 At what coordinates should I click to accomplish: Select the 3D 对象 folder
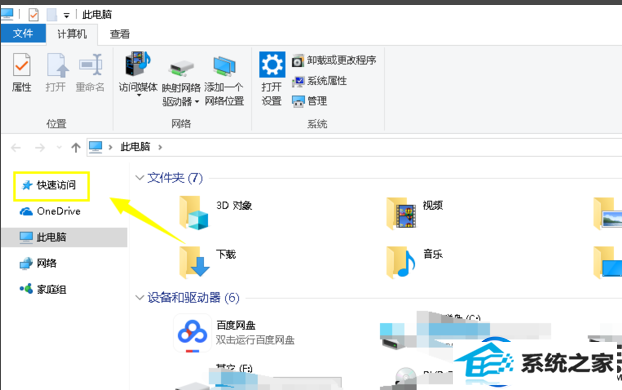click(x=216, y=212)
